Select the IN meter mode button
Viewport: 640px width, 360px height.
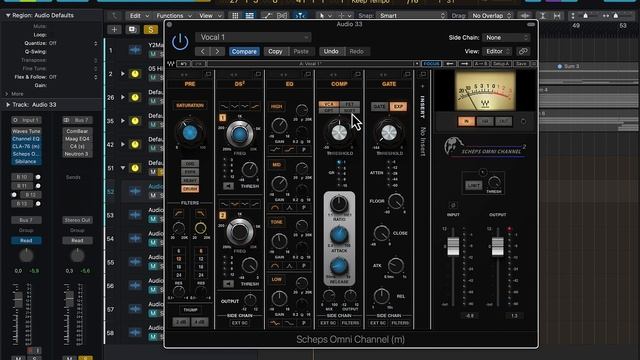coord(466,121)
